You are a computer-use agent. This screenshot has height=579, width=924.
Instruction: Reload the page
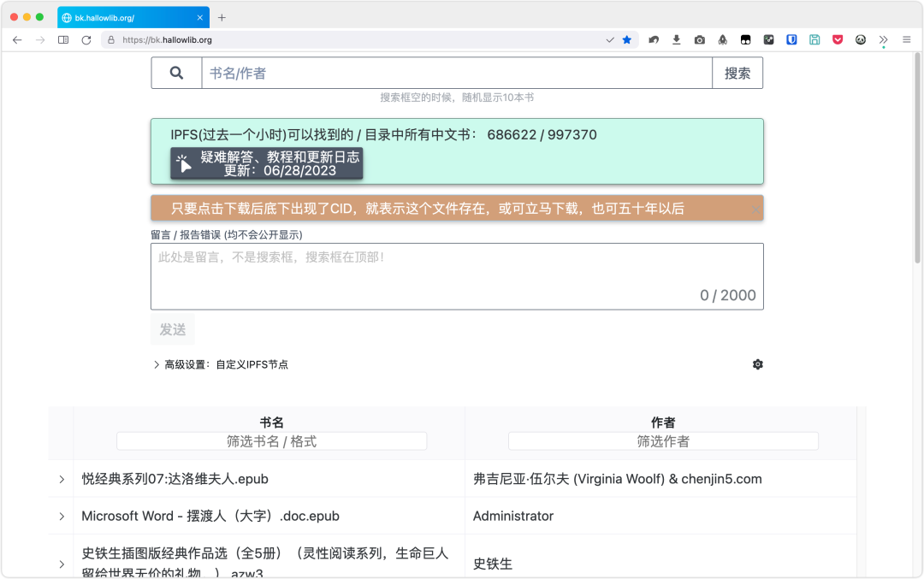[86, 40]
